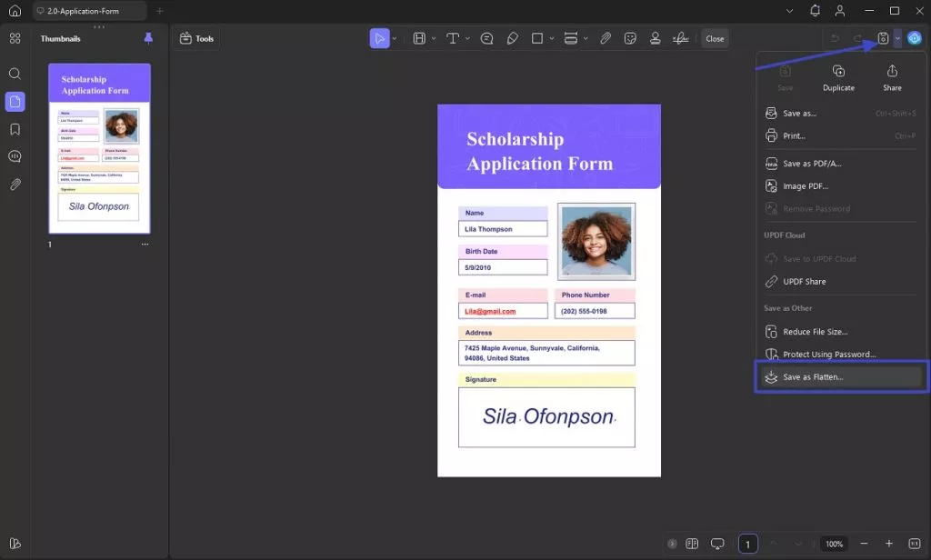Select the Text editing tool
This screenshot has height=560, width=931.
453,37
